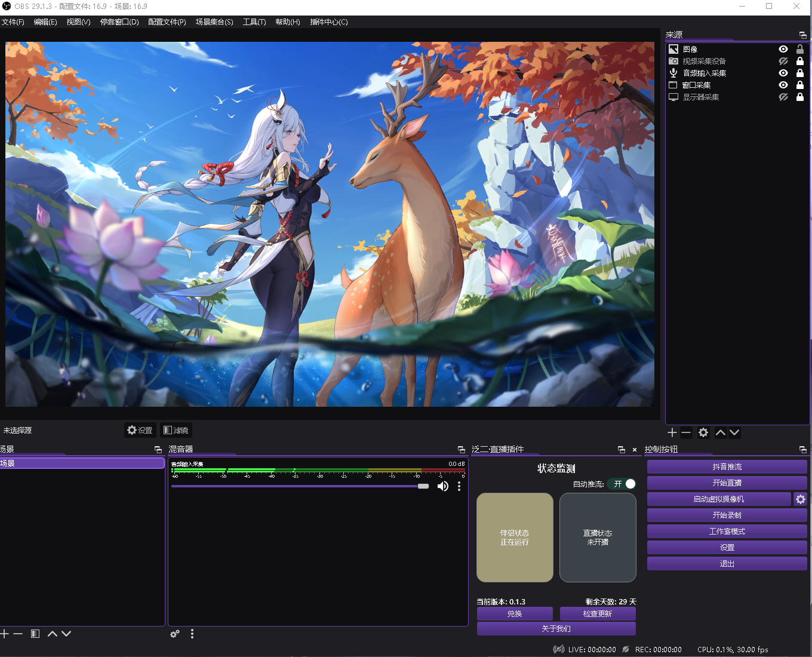Click 开始录制 to start recording
812x657 pixels.
coord(727,515)
